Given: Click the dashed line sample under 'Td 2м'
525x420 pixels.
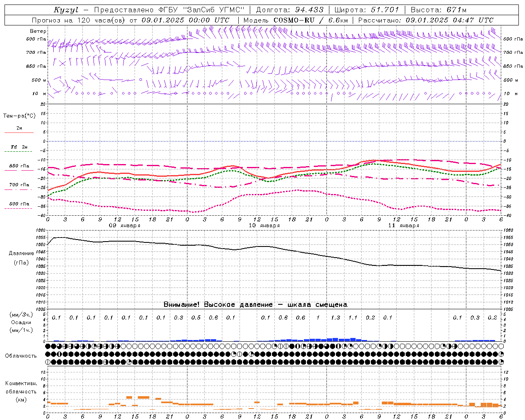Looking at the screenshot, I should (18, 152).
